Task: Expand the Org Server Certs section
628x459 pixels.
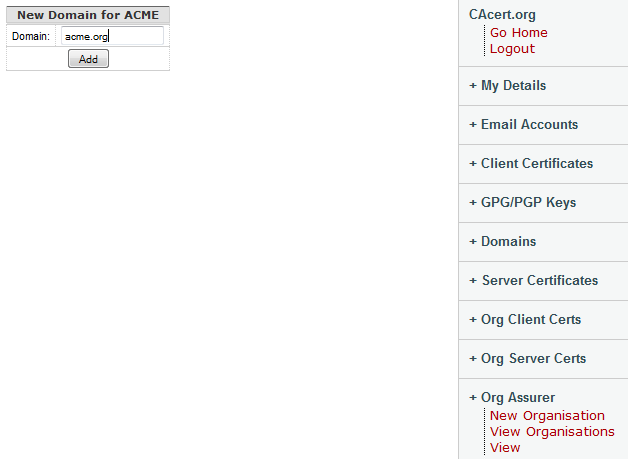Action: click(533, 359)
